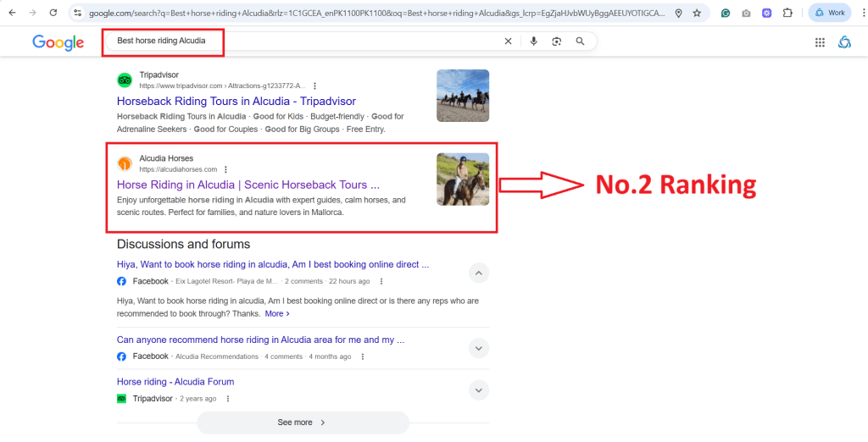Click Tripadvisor icon under Alcudia Forum
The height and width of the screenshot is (442, 868).
pos(122,398)
